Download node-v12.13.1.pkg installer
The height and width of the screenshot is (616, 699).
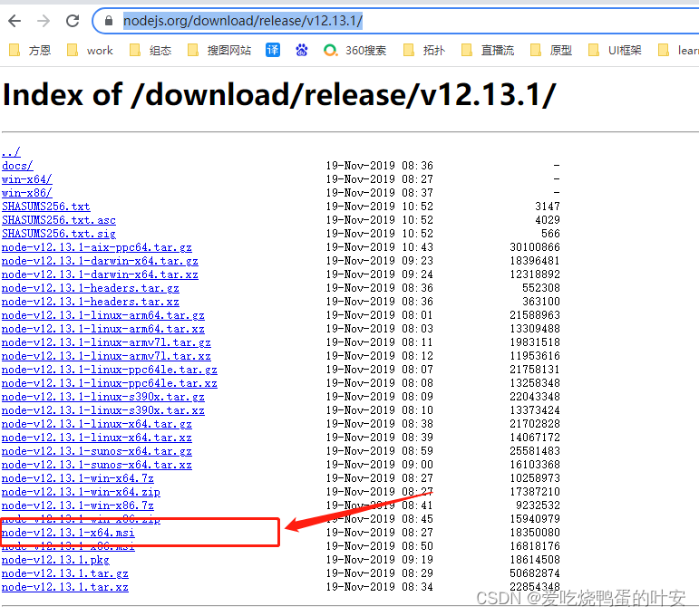[x=55, y=560]
